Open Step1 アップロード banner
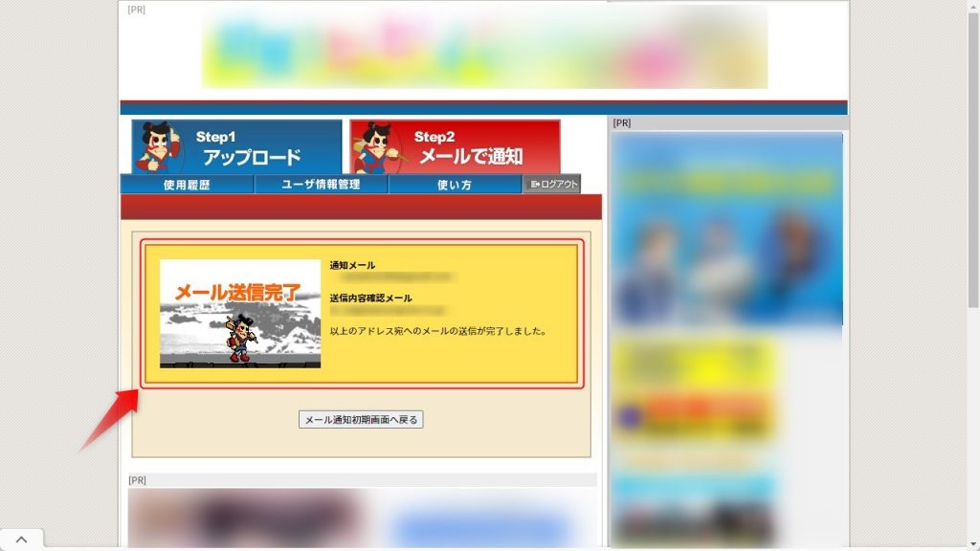980x551 pixels. coord(237,146)
